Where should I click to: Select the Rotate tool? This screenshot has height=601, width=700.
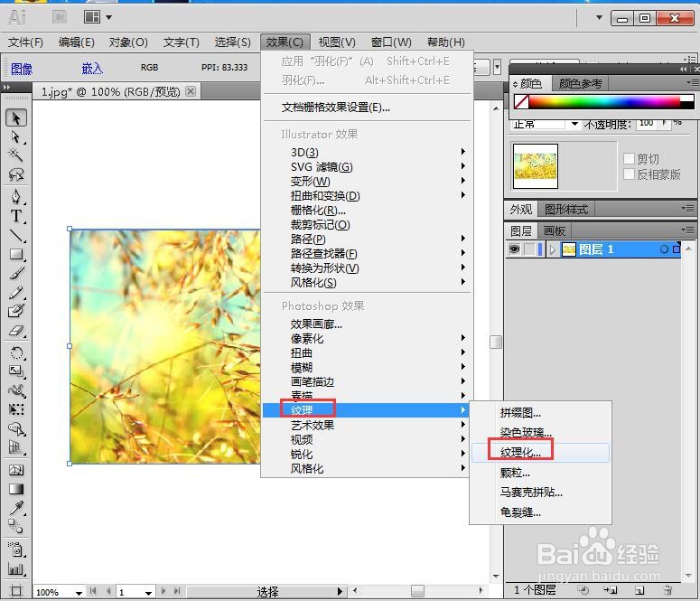(16, 353)
